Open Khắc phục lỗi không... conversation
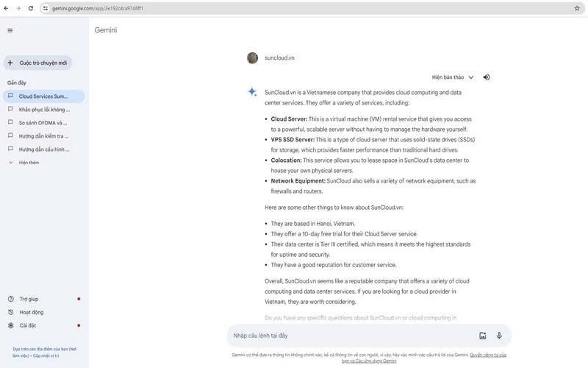This screenshot has width=588, height=368. click(x=43, y=110)
